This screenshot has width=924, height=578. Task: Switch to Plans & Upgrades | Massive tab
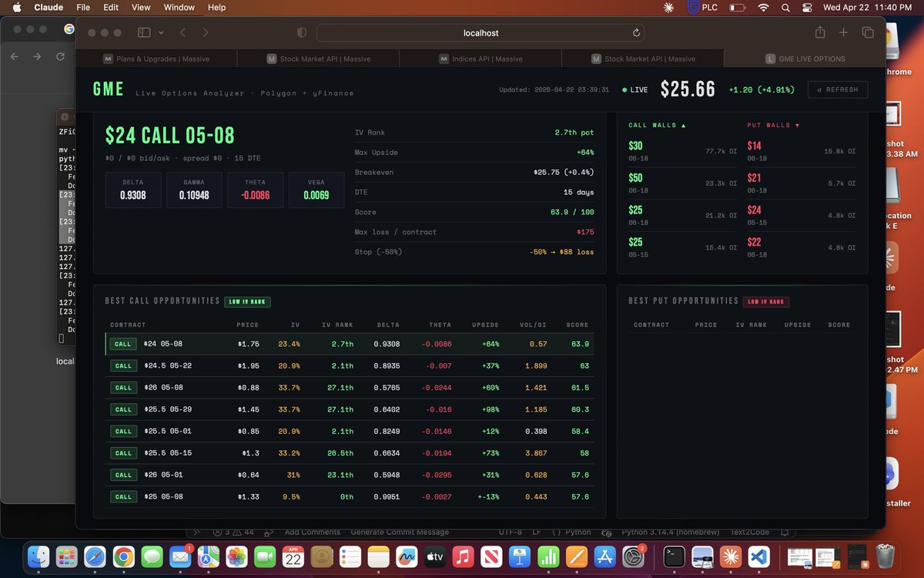(156, 59)
